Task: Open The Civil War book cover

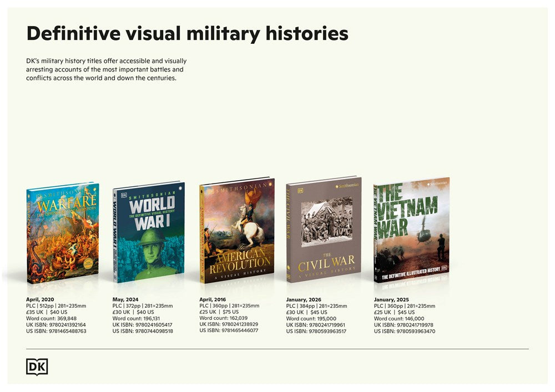Action: tap(324, 230)
